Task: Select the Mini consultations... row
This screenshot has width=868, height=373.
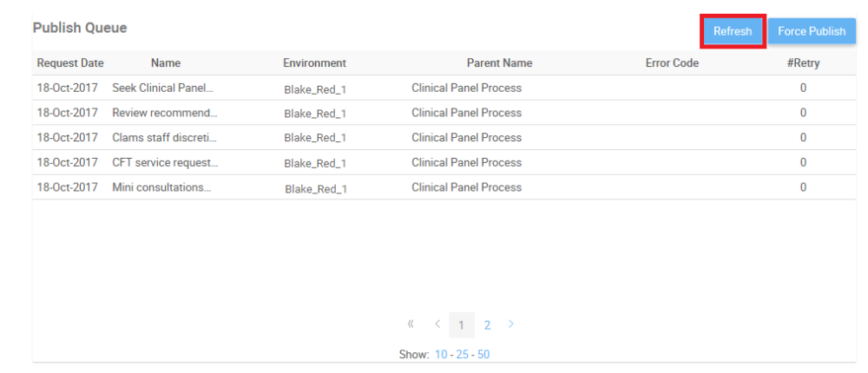Action: click(161, 187)
